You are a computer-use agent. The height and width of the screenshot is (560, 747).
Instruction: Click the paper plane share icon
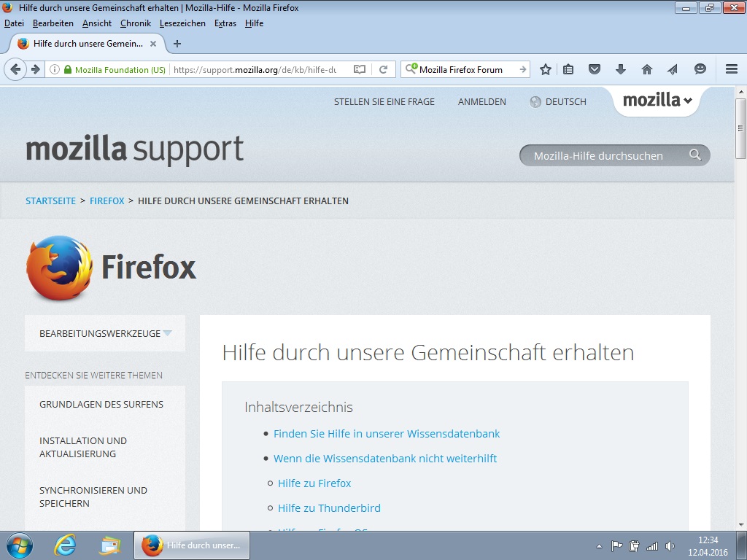tap(672, 69)
